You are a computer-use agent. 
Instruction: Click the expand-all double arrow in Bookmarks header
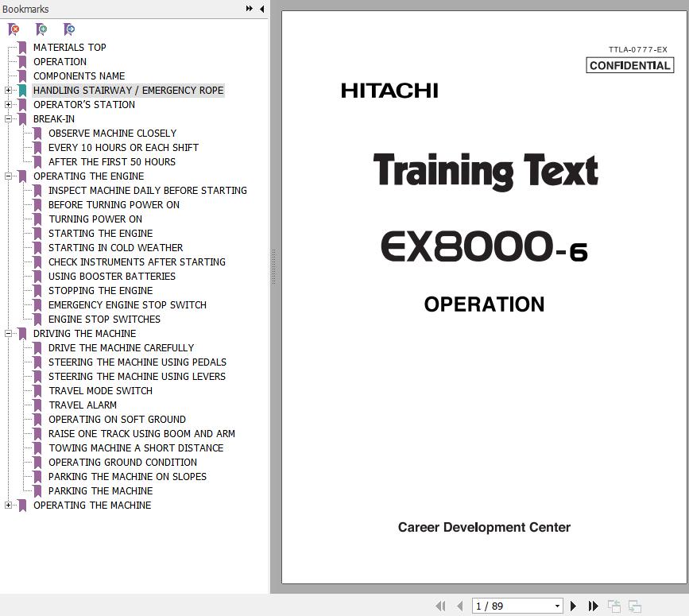(250, 9)
